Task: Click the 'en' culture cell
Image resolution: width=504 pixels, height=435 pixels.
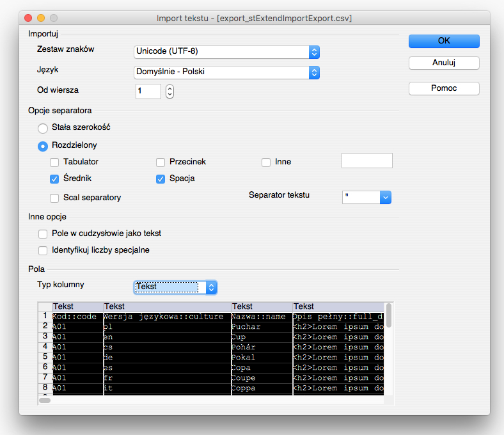Action: pos(167,337)
